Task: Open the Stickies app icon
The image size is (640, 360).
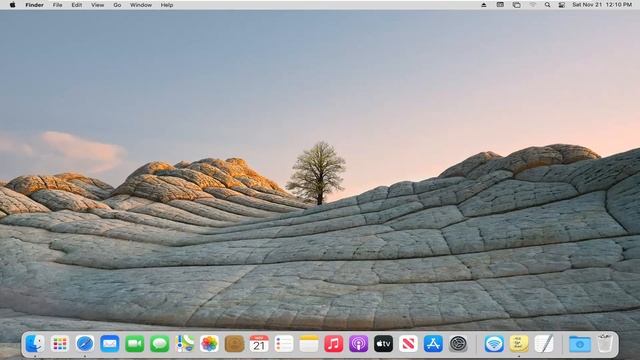Action: (519, 344)
